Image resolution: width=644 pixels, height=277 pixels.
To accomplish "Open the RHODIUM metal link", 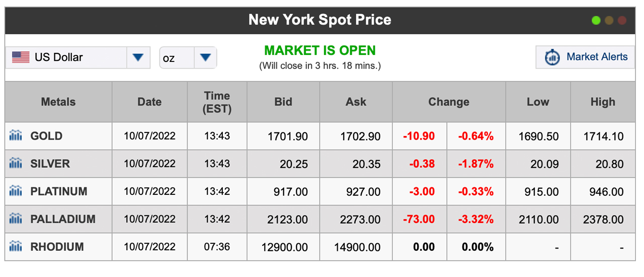I will point(57,247).
